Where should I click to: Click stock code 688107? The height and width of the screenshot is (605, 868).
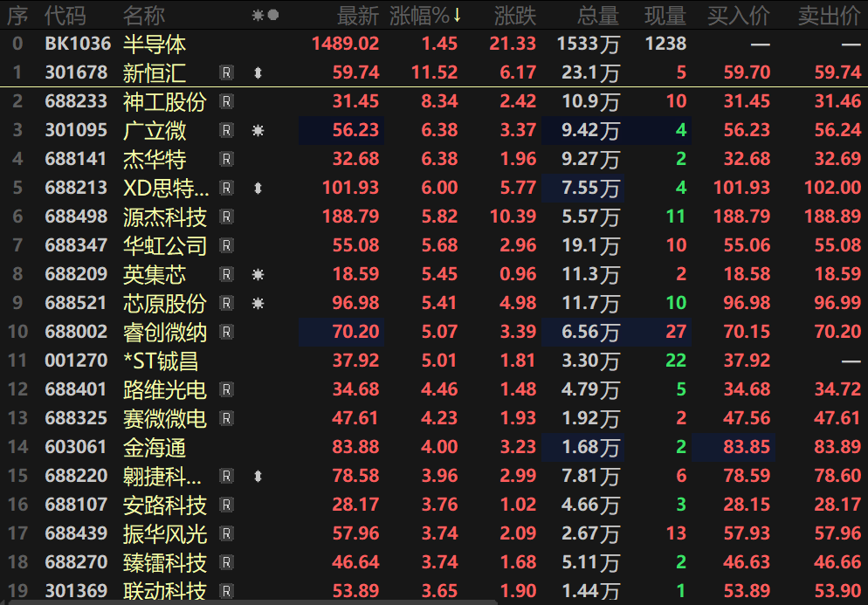point(76,505)
